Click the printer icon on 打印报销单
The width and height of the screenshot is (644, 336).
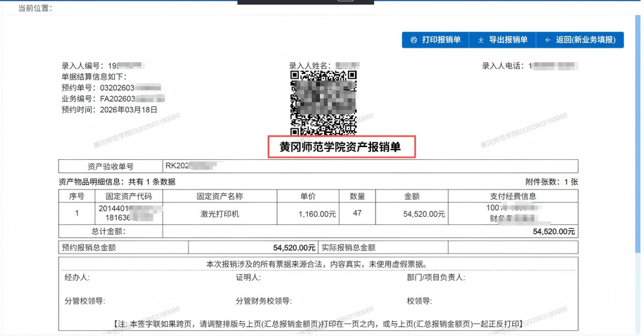[414, 40]
